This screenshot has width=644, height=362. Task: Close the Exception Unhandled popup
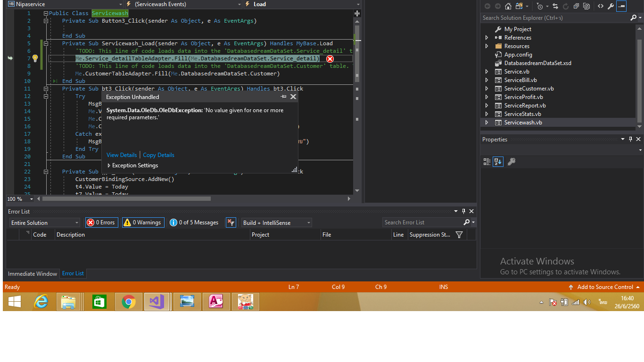(x=293, y=97)
